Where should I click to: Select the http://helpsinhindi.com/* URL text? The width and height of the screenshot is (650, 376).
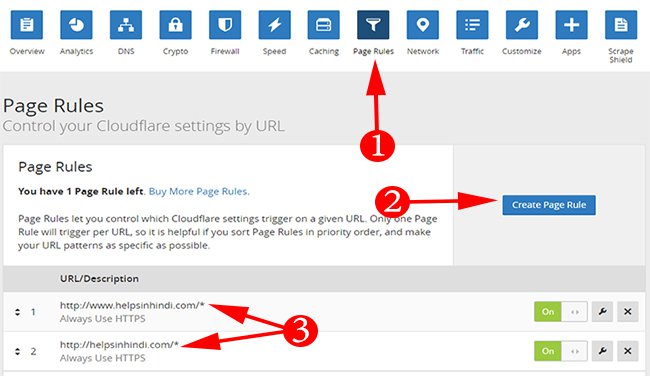(x=119, y=345)
